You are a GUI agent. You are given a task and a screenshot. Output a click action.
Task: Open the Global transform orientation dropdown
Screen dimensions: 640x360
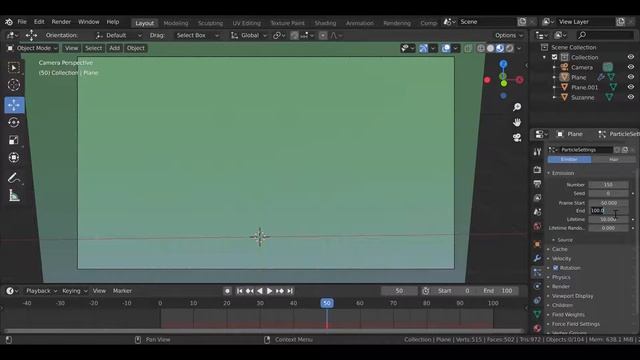coord(248,36)
